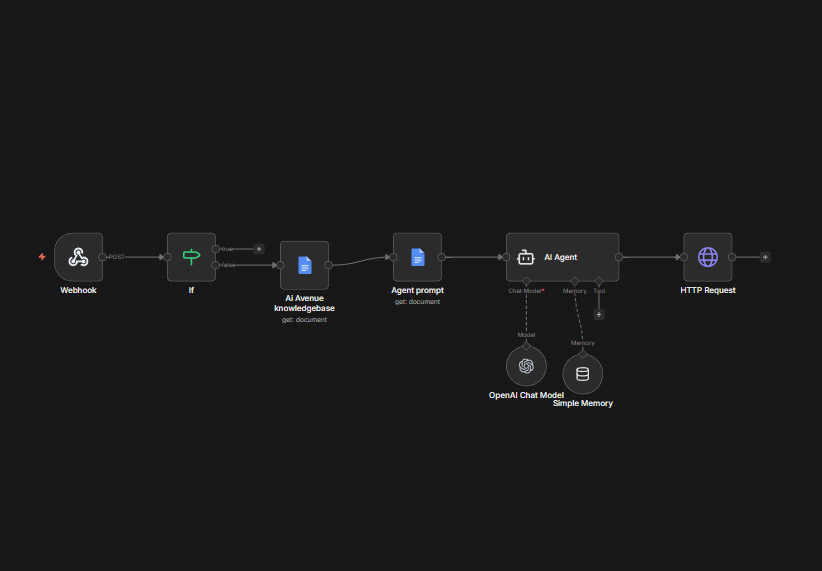
Task: Select the HTTP Request globe node
Action: (708, 257)
